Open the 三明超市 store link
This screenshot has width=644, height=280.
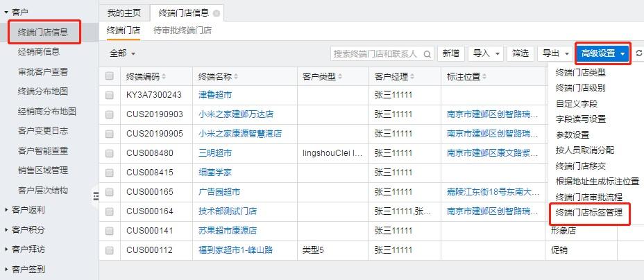pyautogui.click(x=215, y=153)
